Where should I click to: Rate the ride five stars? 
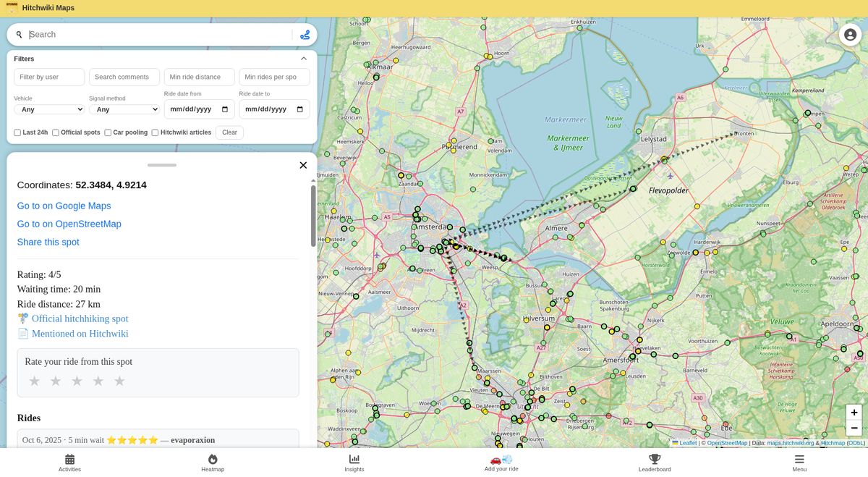119,381
